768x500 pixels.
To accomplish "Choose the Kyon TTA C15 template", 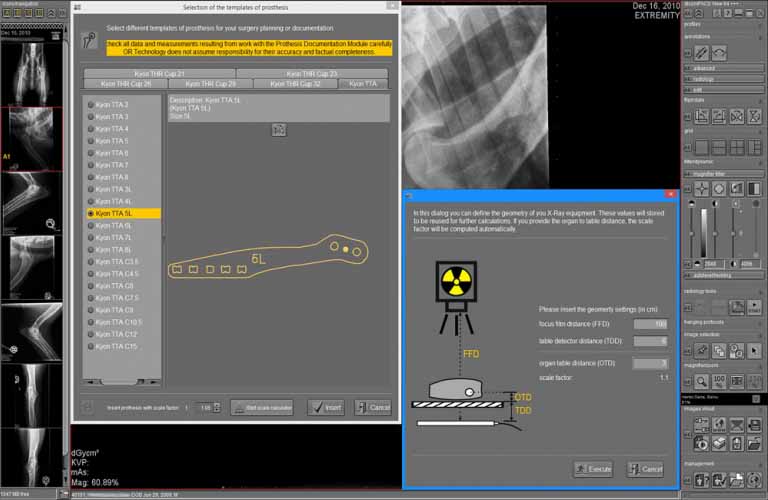I will tap(114, 347).
